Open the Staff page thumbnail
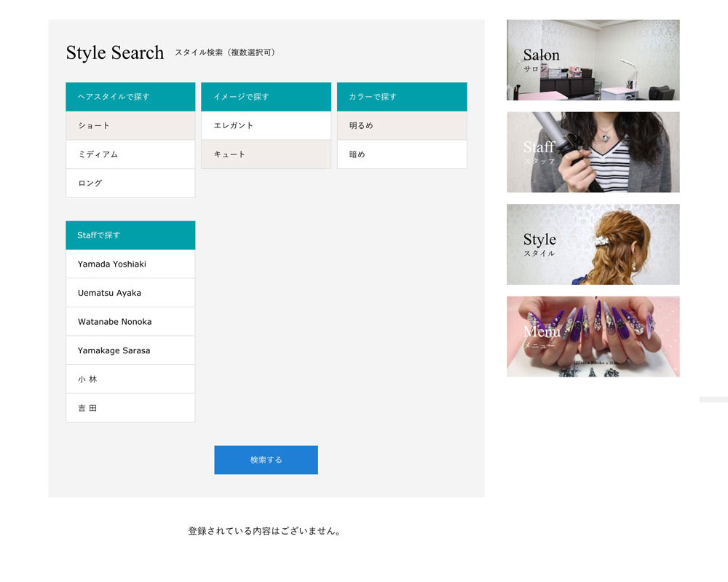Image resolution: width=728 pixels, height=582 pixels. 593,152
